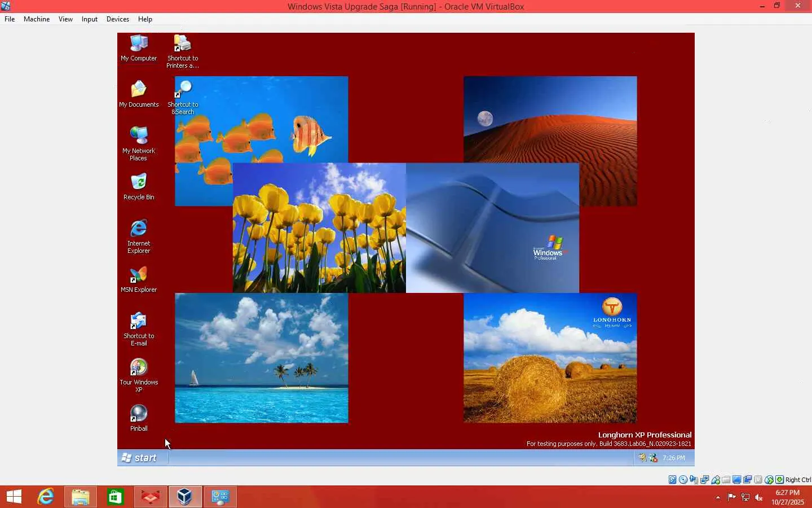Click the shared folders status icon
812x508 pixels.
(726, 480)
